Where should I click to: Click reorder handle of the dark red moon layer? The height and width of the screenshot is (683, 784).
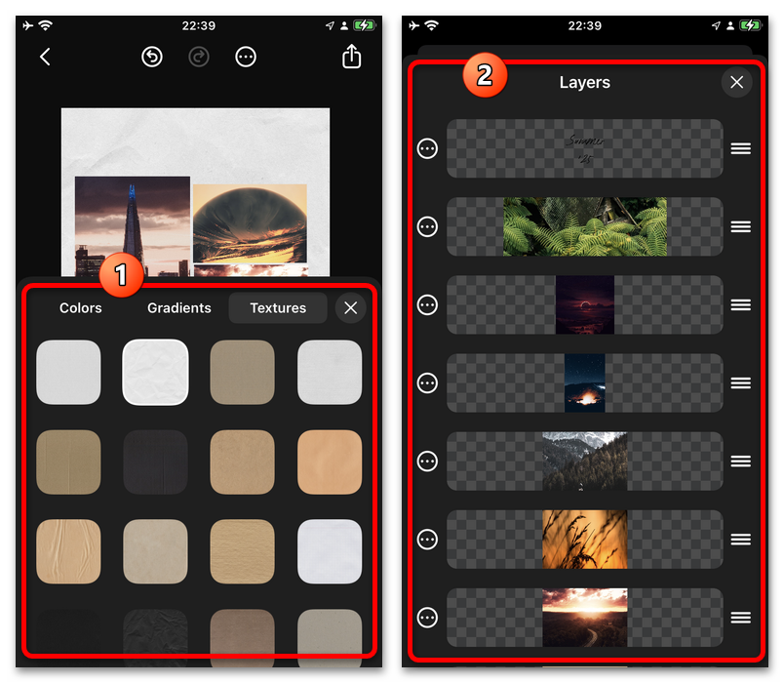click(740, 304)
